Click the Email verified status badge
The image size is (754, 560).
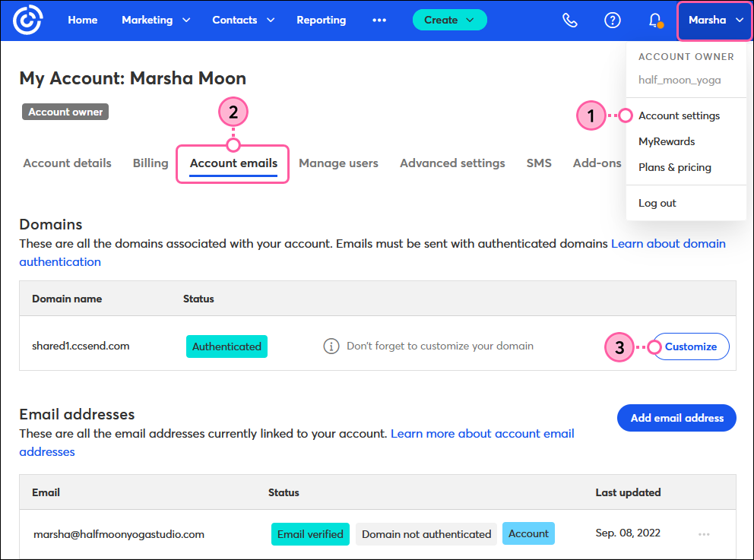310,533
